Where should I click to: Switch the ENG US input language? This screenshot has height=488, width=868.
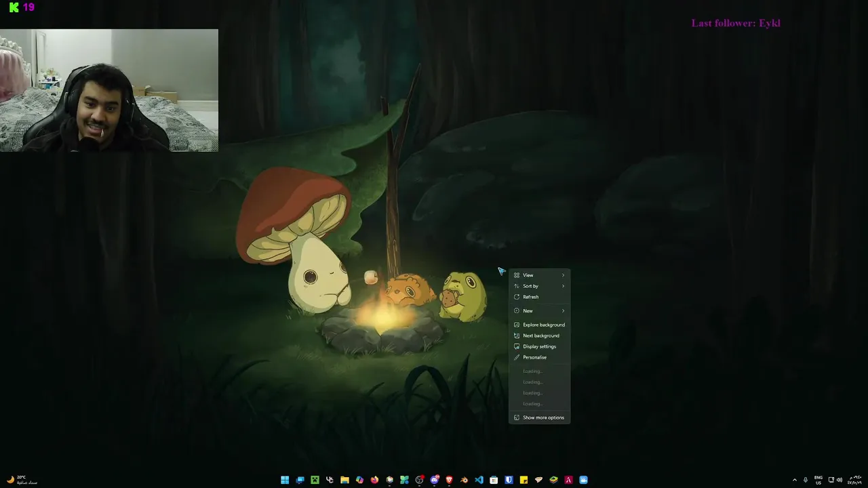[818, 480]
